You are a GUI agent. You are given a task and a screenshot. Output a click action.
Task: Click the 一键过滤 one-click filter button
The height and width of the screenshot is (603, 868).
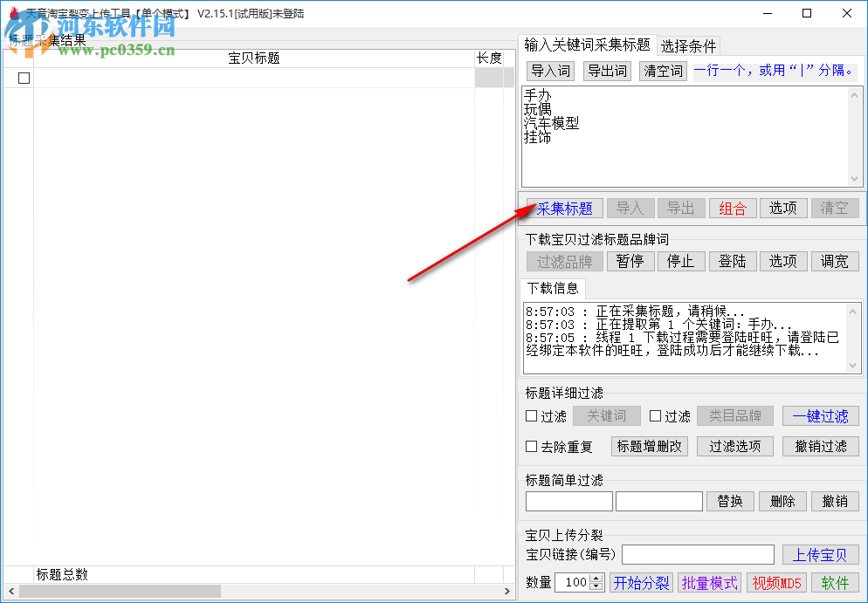pos(821,416)
